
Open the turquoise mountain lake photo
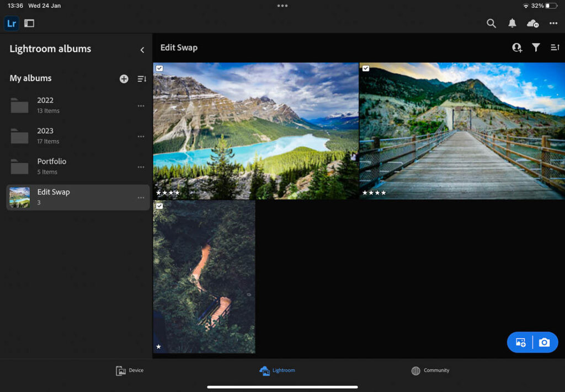(x=256, y=131)
